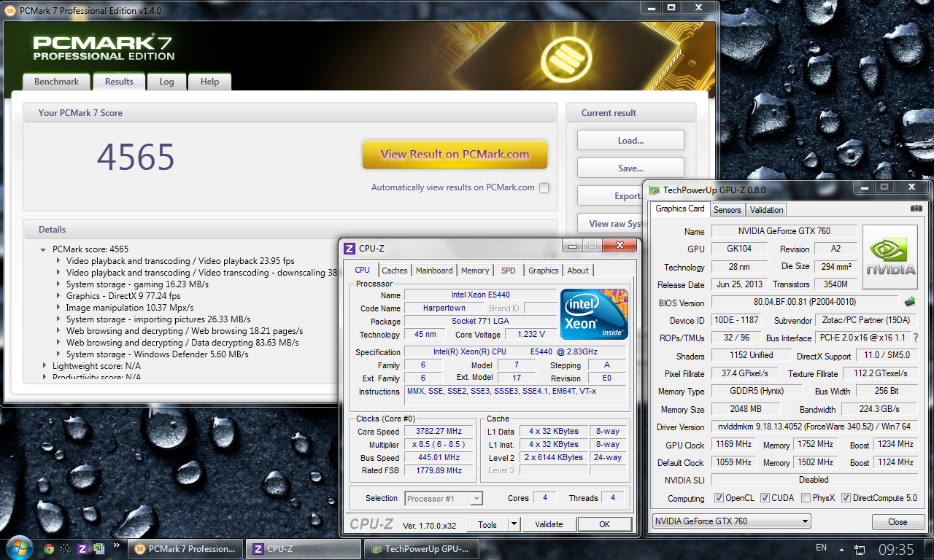
Task: Launch Chrome from the quick launch bar
Action: [x=48, y=549]
